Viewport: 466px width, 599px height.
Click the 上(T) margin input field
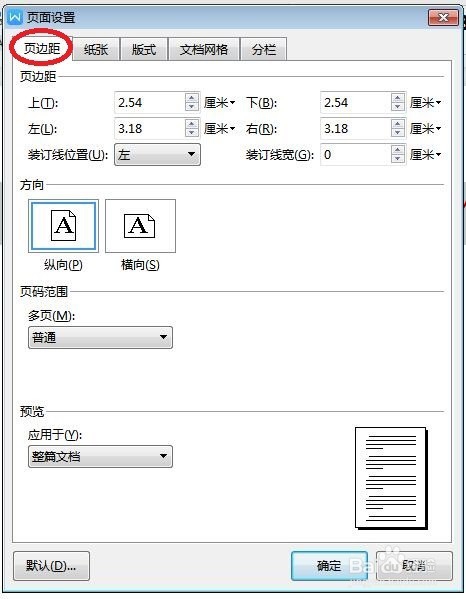tap(150, 102)
